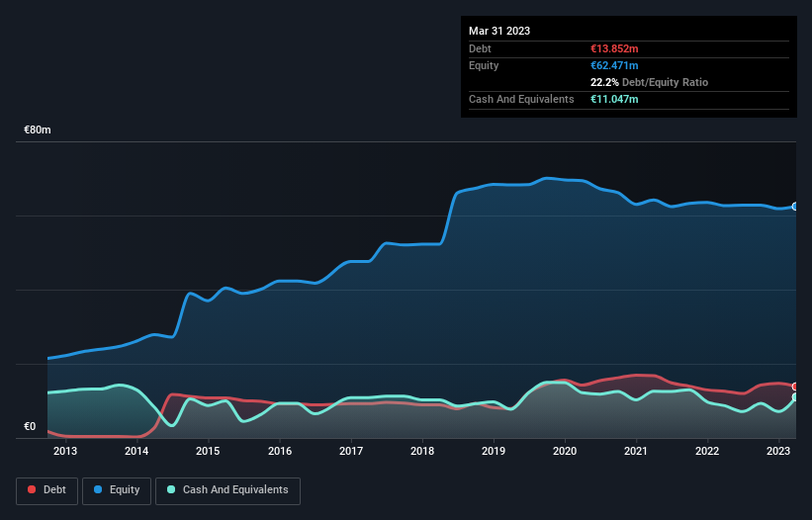812x520 pixels.
Task: Click the €80m y-axis label
Action: [38, 130]
